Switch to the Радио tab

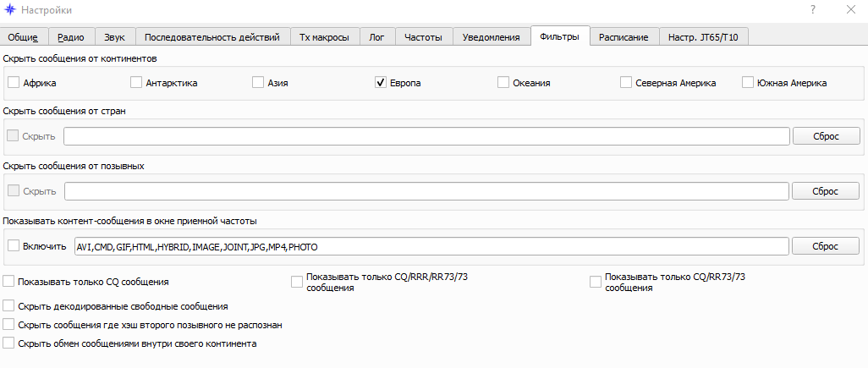[x=71, y=37]
